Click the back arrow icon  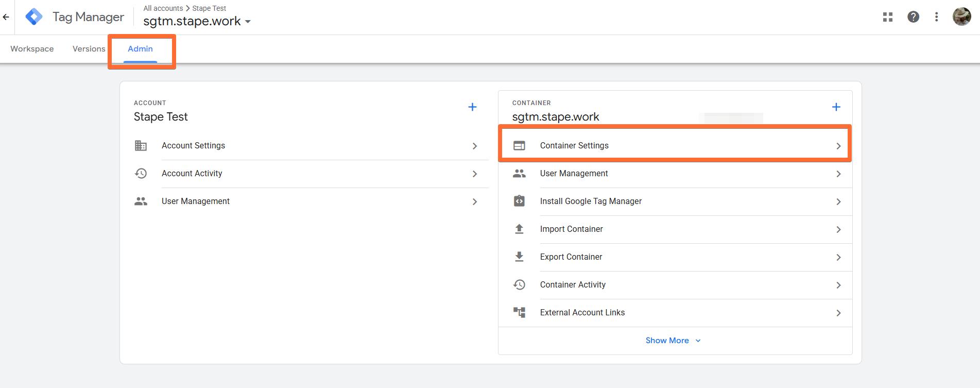click(x=6, y=17)
